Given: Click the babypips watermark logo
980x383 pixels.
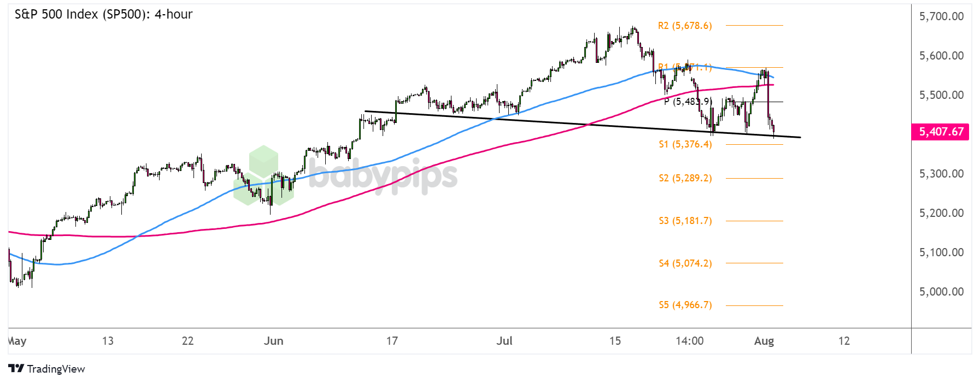Looking at the screenshot, I should (x=345, y=175).
